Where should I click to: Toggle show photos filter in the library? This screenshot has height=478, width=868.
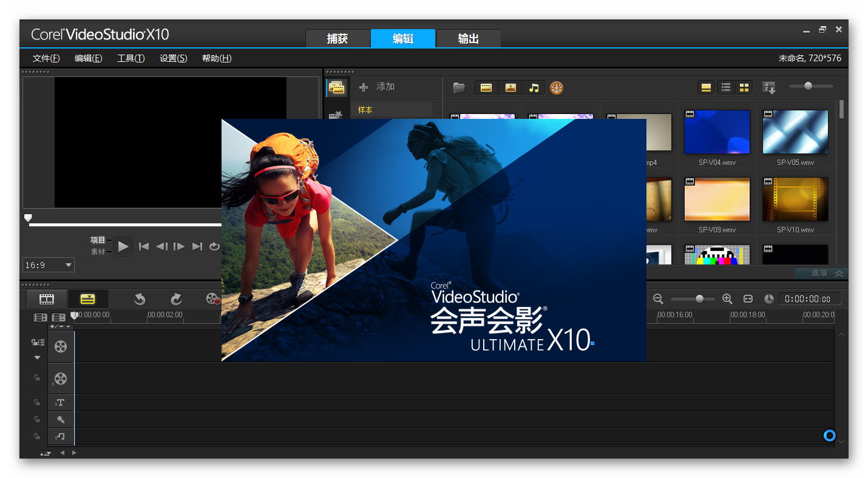click(x=510, y=88)
